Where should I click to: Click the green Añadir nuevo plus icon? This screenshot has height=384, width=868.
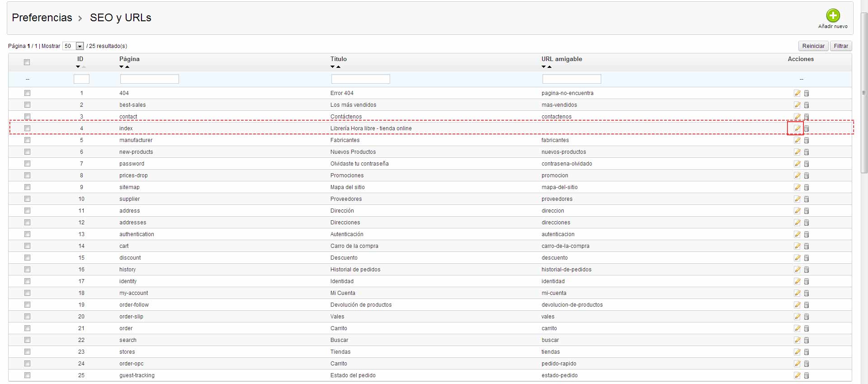(x=833, y=16)
